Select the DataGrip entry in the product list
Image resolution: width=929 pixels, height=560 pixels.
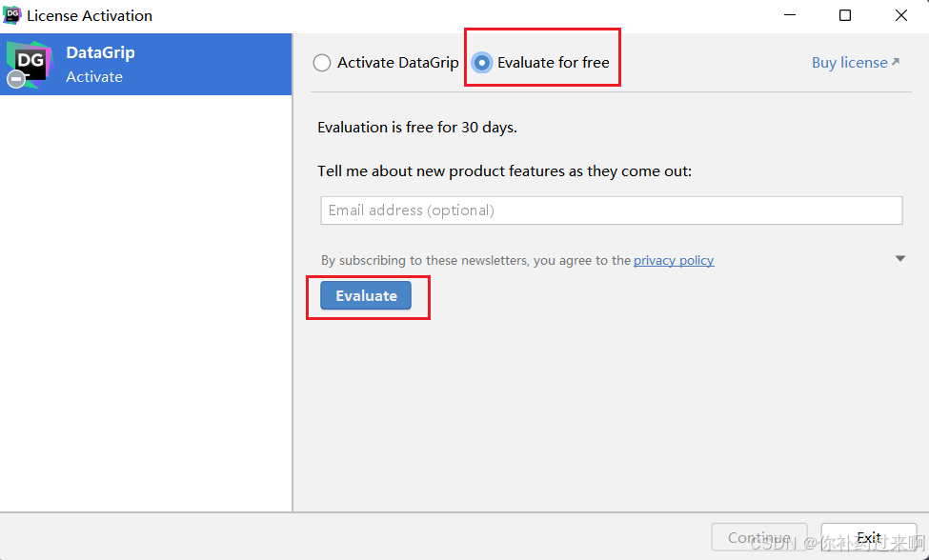pos(146,65)
